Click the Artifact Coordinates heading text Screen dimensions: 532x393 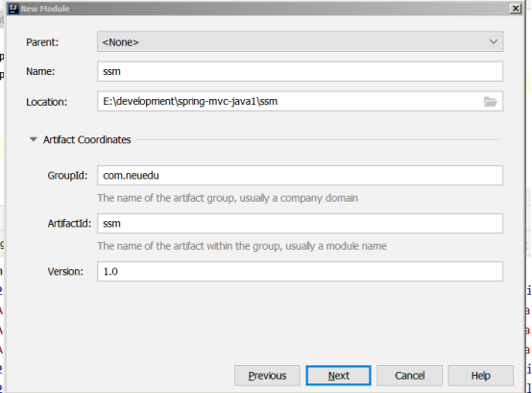[x=86, y=140]
